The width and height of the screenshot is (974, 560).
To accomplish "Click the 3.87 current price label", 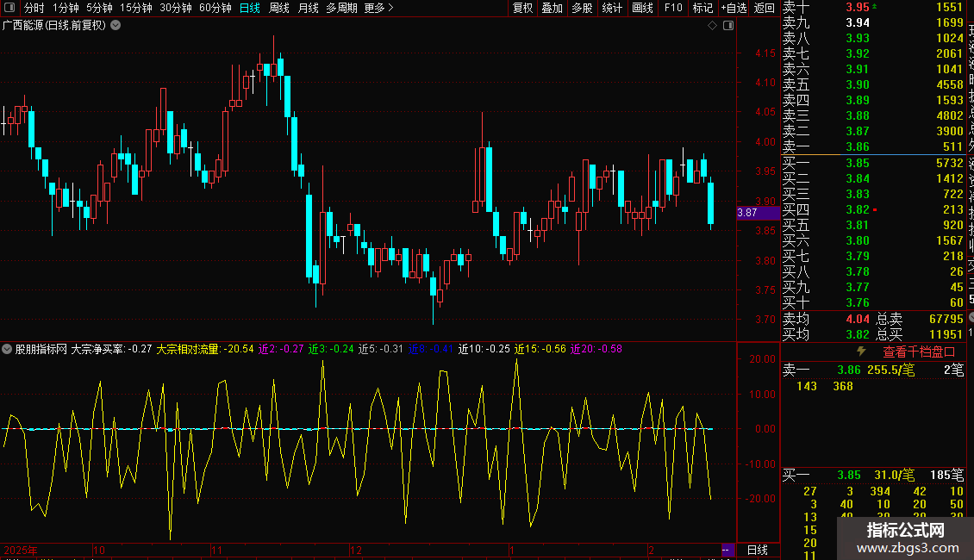I will pos(758,213).
